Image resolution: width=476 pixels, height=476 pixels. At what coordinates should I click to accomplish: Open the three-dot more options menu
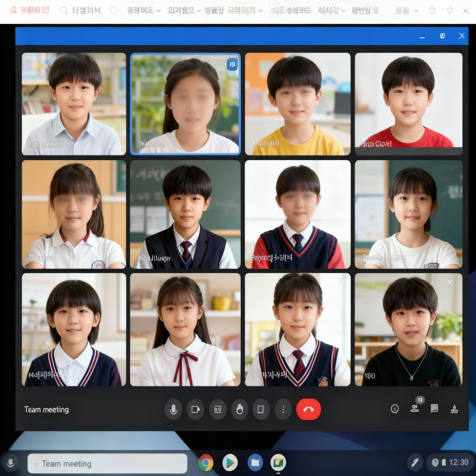pos(283,410)
